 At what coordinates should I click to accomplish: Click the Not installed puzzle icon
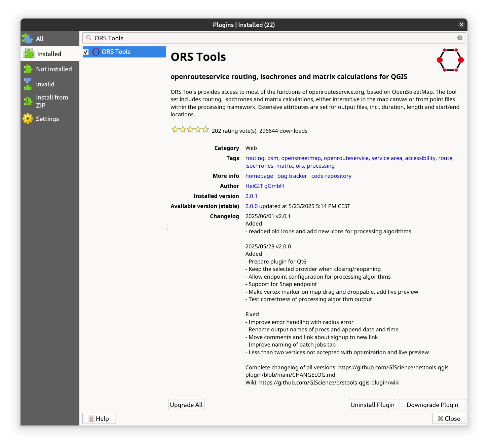pyautogui.click(x=28, y=69)
